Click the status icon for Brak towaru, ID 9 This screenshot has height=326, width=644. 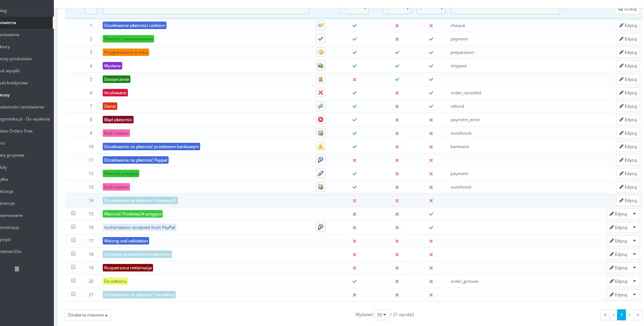[x=321, y=133]
